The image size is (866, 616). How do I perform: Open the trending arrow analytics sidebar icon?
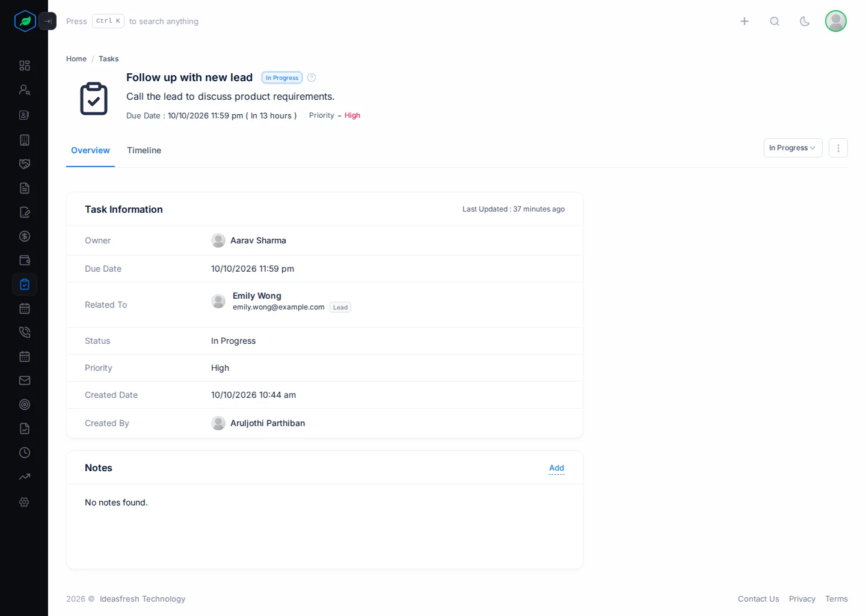25,477
